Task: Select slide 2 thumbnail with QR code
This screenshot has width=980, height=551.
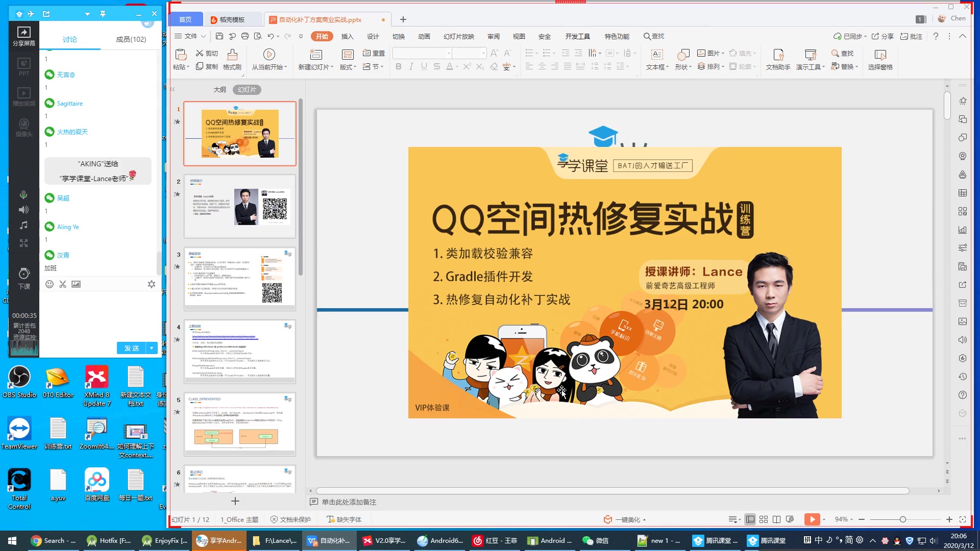Action: pyautogui.click(x=240, y=206)
